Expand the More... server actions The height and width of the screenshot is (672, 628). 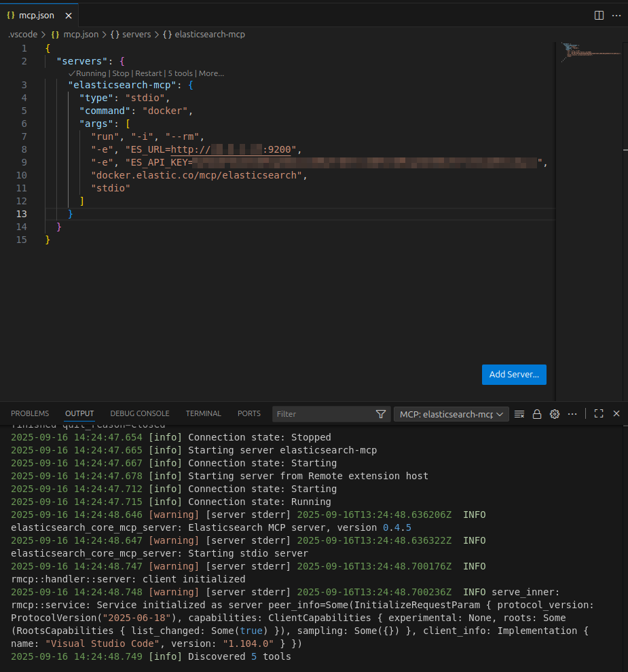pyautogui.click(x=211, y=73)
